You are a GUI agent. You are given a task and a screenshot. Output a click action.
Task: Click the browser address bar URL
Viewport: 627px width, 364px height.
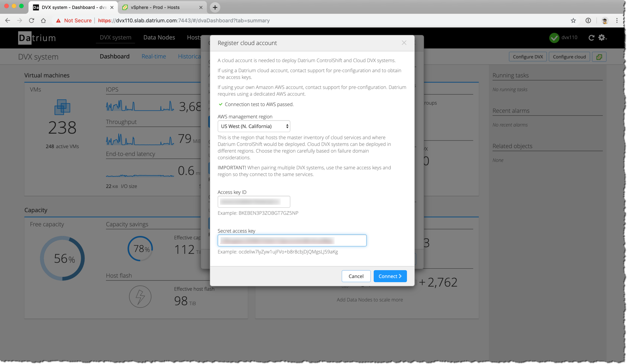click(184, 21)
